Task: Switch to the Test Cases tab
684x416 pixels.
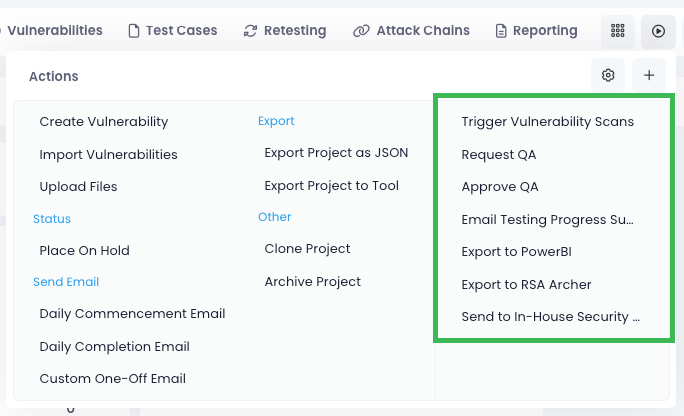Action: pyautogui.click(x=173, y=31)
